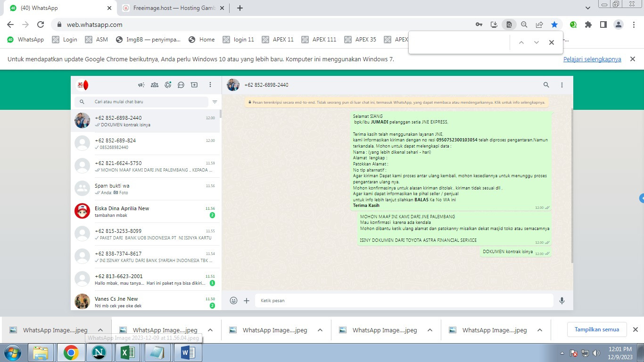Open chat with Eiska Dina Aprilia New

(145, 212)
